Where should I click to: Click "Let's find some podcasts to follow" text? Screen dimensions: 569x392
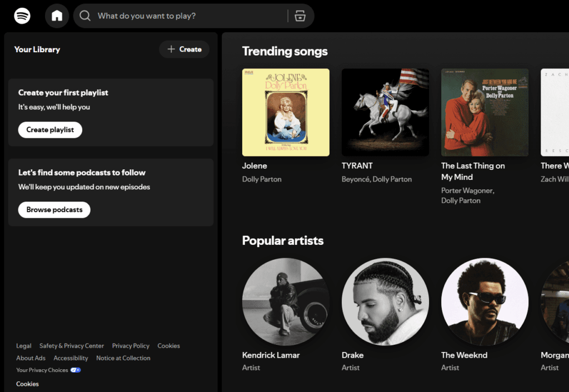pyautogui.click(x=82, y=173)
